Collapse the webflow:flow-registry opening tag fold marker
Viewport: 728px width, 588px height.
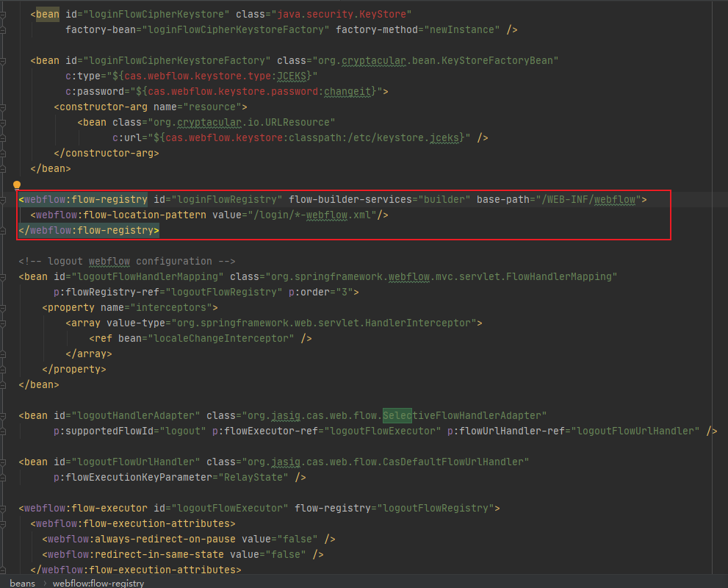3,200
